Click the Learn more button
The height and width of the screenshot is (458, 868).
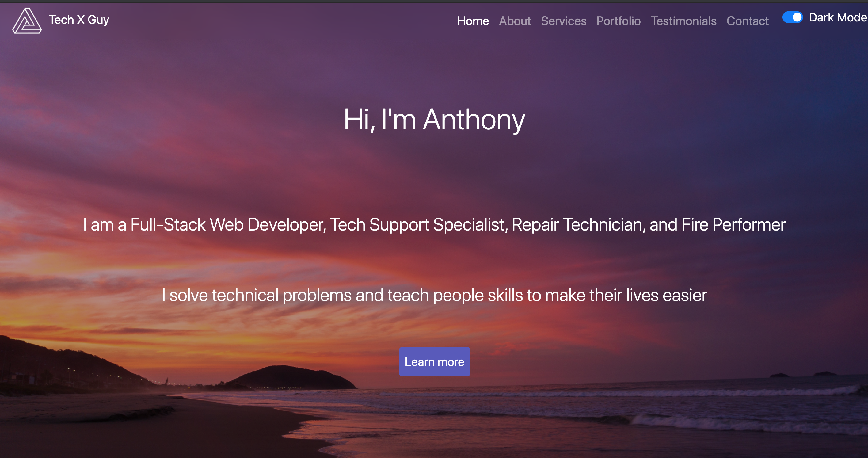(434, 362)
